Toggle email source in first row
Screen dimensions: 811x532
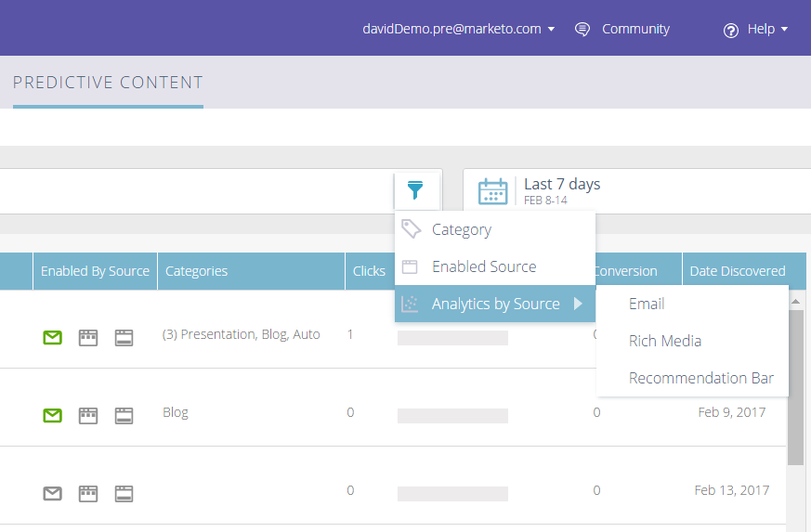[53, 338]
